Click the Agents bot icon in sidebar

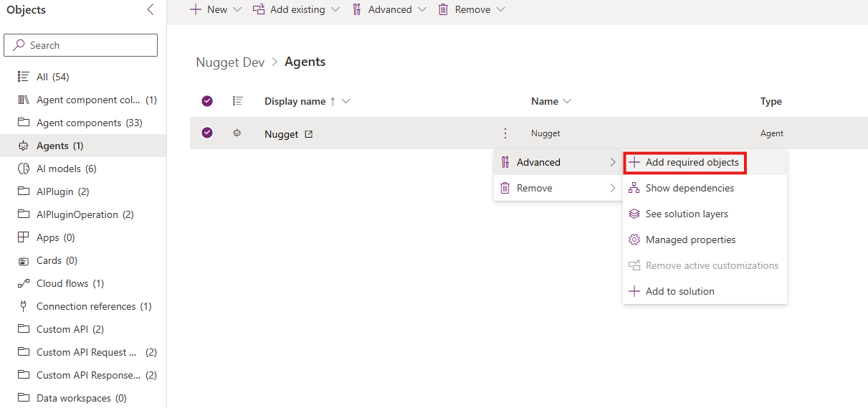[23, 146]
